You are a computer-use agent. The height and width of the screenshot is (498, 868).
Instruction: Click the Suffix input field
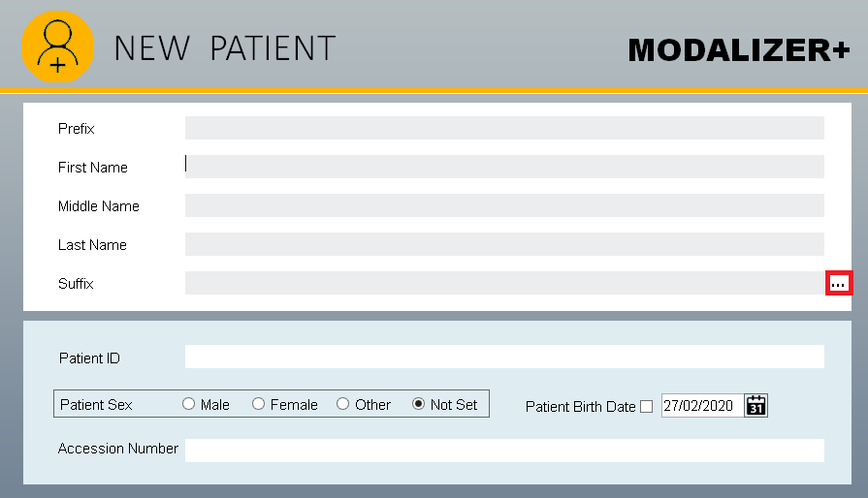504,283
